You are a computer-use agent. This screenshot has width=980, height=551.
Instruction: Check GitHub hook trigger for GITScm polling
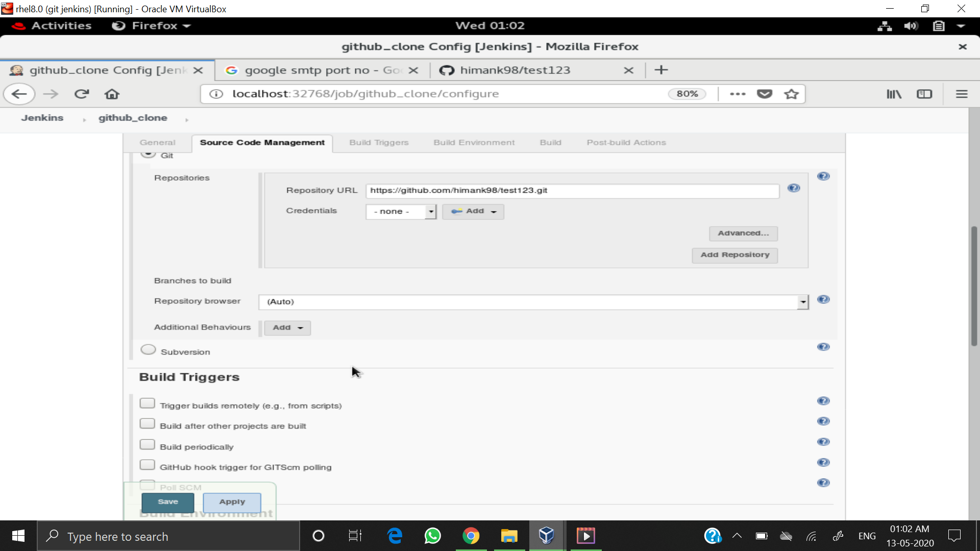[147, 464]
